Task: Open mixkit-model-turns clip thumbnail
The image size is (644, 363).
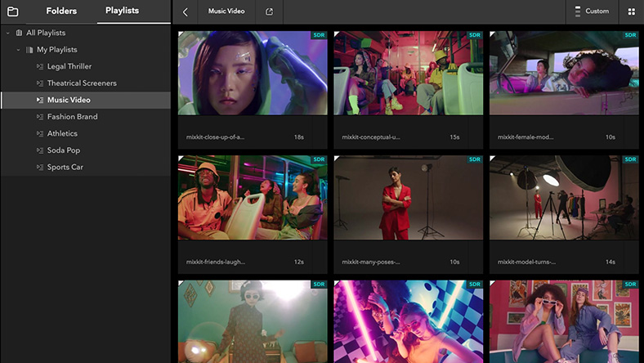Action: point(564,198)
